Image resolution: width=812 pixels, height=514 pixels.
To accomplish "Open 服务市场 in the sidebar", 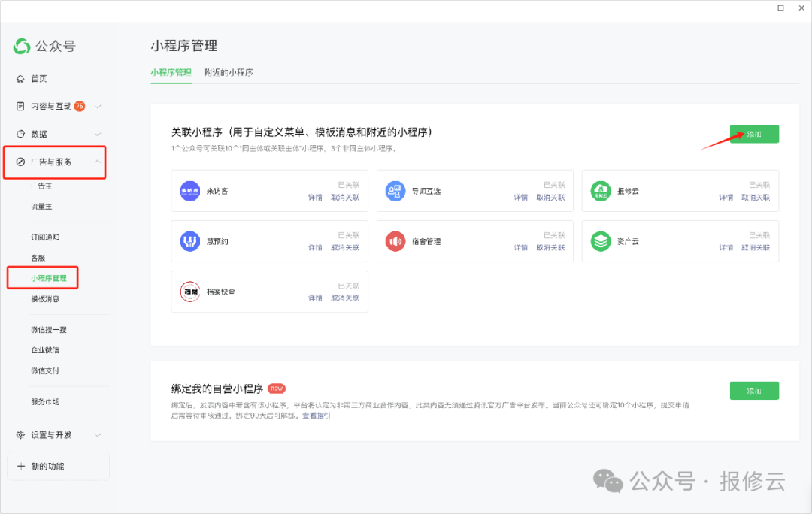I will 46,402.
